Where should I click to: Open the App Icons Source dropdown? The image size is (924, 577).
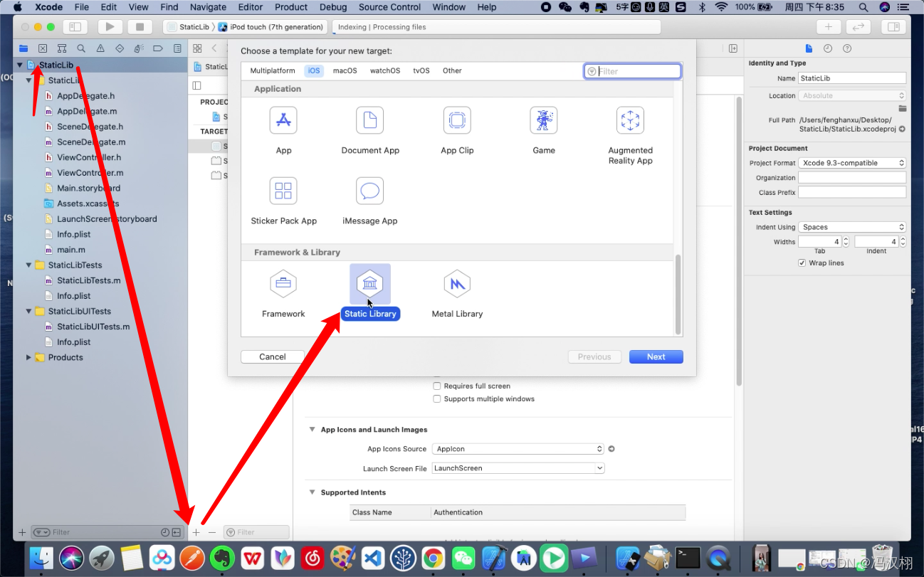click(518, 449)
